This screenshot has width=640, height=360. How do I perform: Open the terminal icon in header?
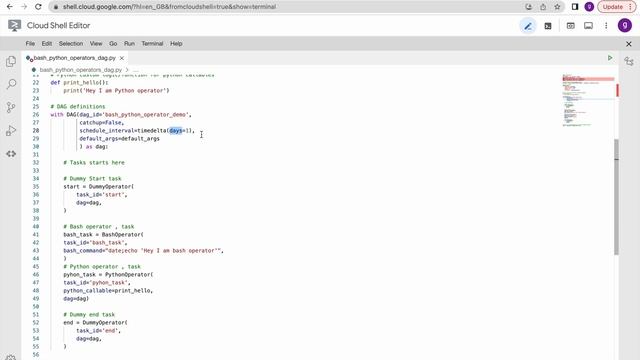point(548,26)
